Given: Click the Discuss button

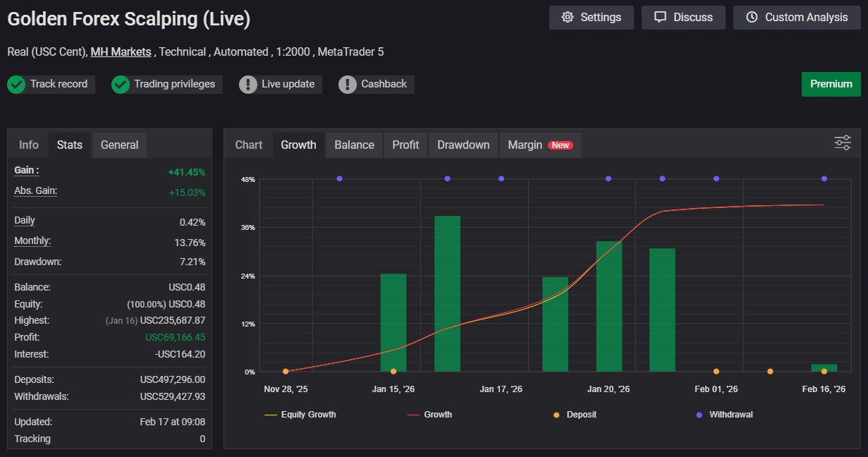Looking at the screenshot, I should 683,18.
